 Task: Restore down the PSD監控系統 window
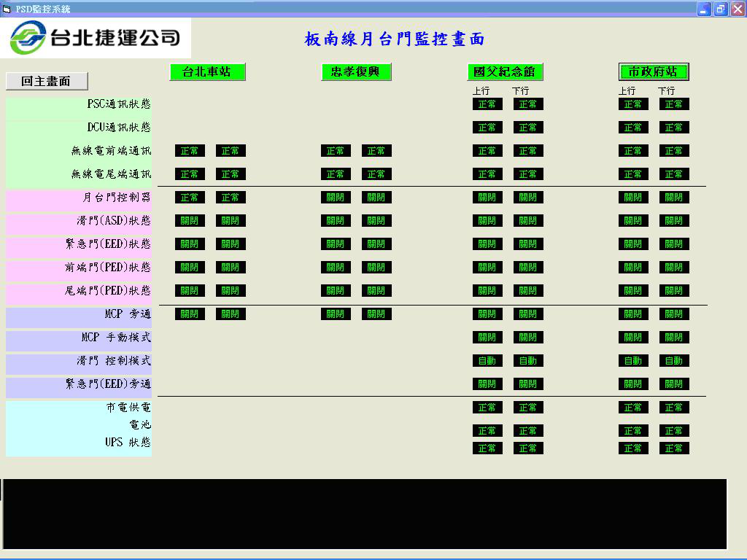pyautogui.click(x=721, y=9)
